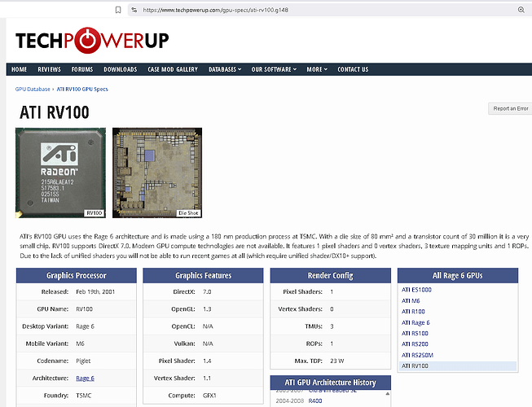
Task: Select highlighted ATI RV100 list entry
Action: (458, 366)
